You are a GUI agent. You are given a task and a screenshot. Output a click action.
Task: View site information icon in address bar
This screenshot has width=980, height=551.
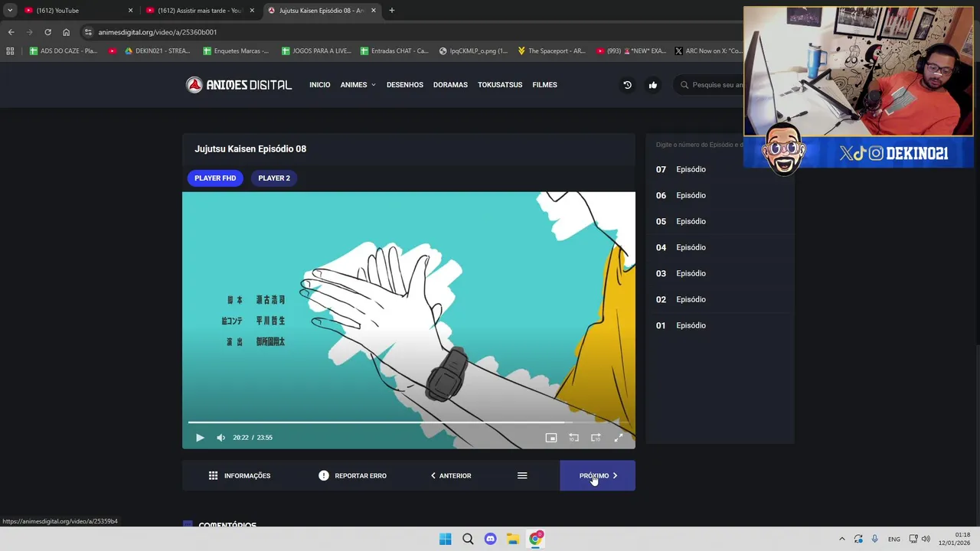coord(88,32)
